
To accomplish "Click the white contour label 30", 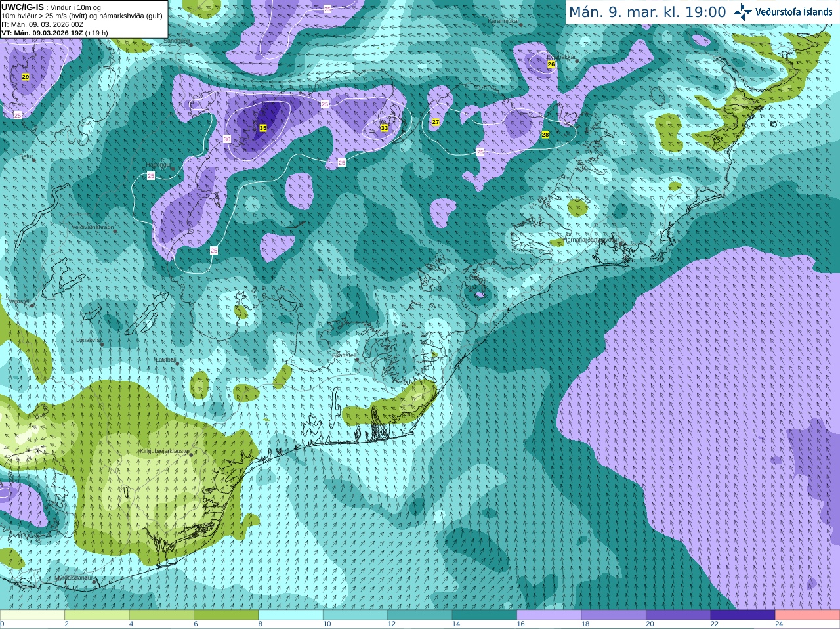I will coord(227,139).
